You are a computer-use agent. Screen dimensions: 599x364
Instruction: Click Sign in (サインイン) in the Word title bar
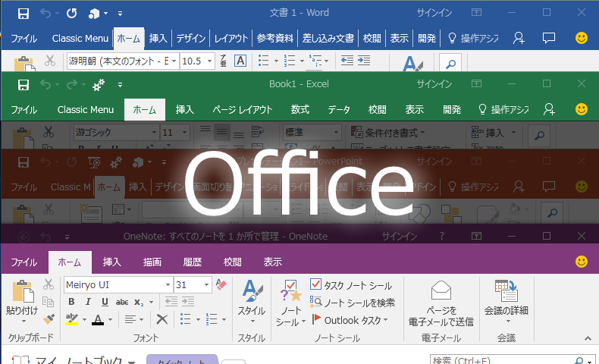[x=434, y=13]
